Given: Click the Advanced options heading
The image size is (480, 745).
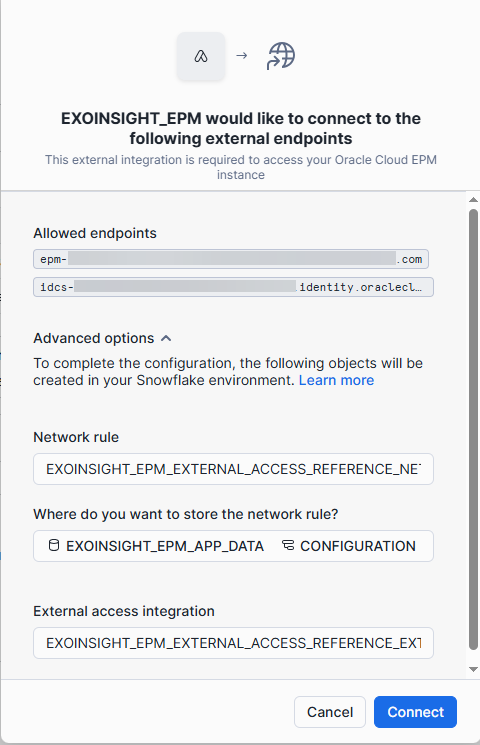Looking at the screenshot, I should 94,338.
